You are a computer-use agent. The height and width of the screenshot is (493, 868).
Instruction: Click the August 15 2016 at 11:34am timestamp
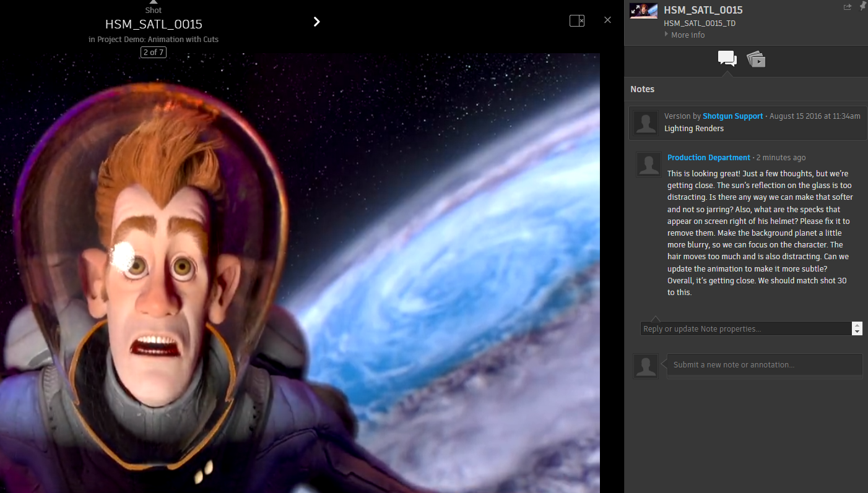815,116
